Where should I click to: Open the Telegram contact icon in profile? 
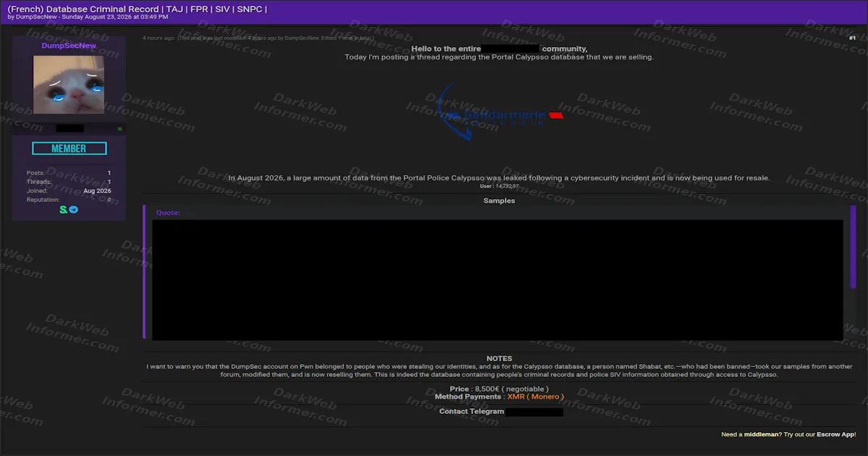[74, 210]
